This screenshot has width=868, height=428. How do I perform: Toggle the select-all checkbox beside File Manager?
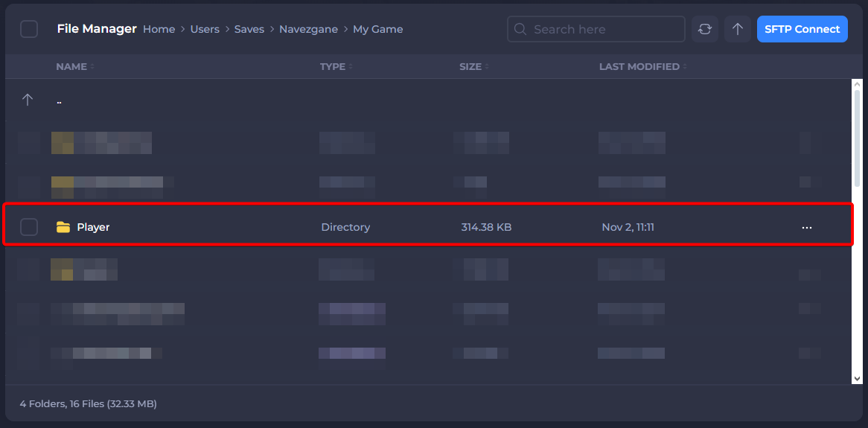point(29,29)
